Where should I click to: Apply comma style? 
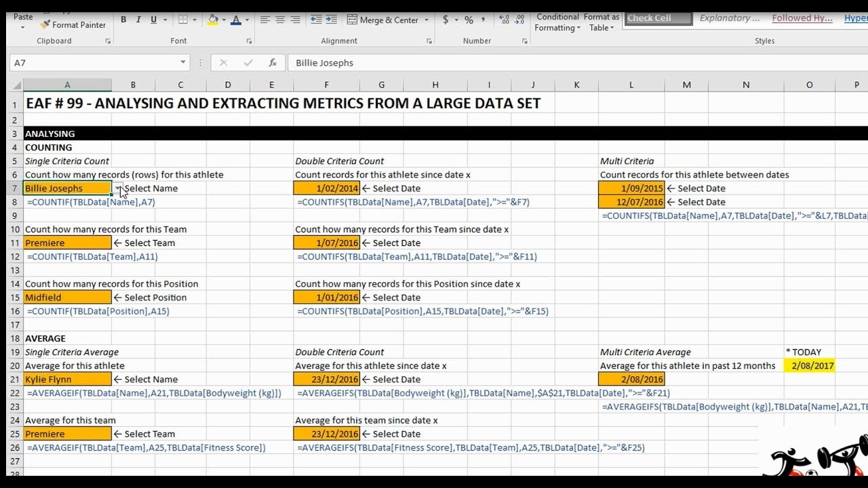click(484, 20)
